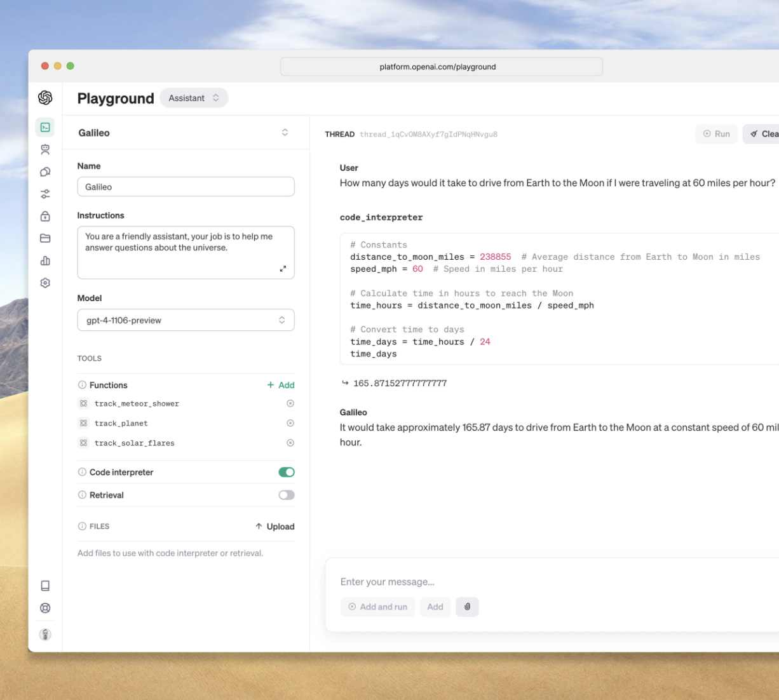Click the thread ID text
This screenshot has width=779, height=700.
pyautogui.click(x=428, y=135)
